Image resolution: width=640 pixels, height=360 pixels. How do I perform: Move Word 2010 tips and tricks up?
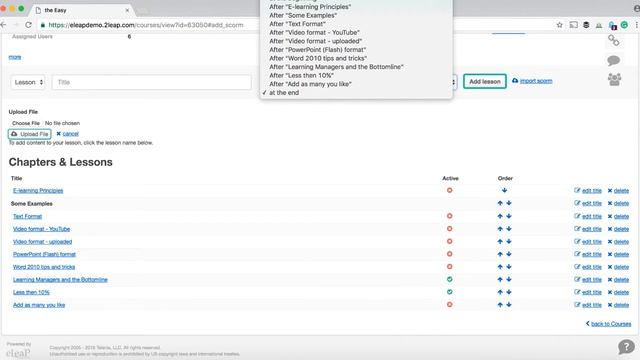(500, 267)
